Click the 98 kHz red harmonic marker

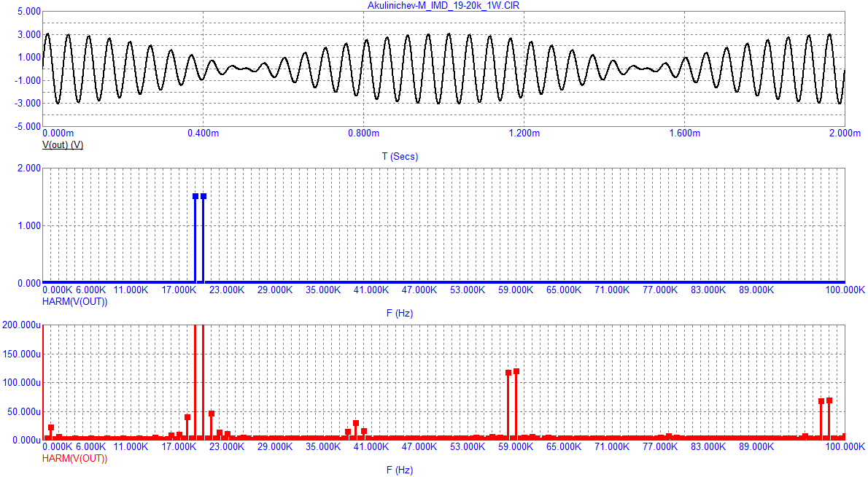point(829,400)
